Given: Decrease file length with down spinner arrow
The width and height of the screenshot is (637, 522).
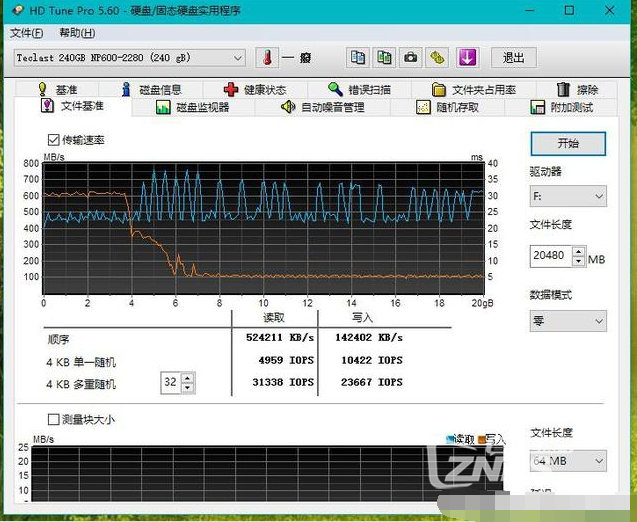Looking at the screenshot, I should (x=578, y=261).
